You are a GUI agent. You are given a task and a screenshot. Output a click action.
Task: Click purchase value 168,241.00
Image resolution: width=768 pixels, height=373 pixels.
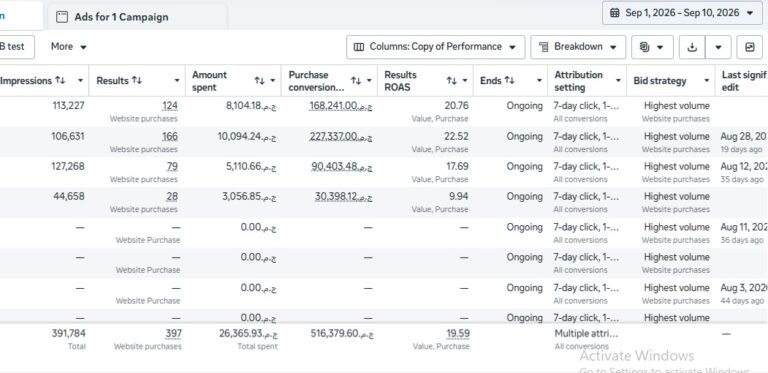point(341,106)
